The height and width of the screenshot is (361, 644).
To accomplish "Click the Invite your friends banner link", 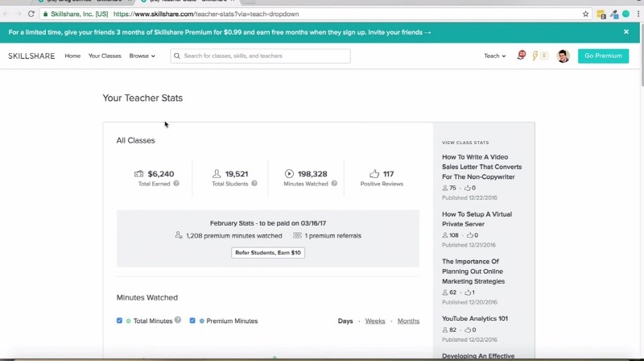I will (x=399, y=32).
